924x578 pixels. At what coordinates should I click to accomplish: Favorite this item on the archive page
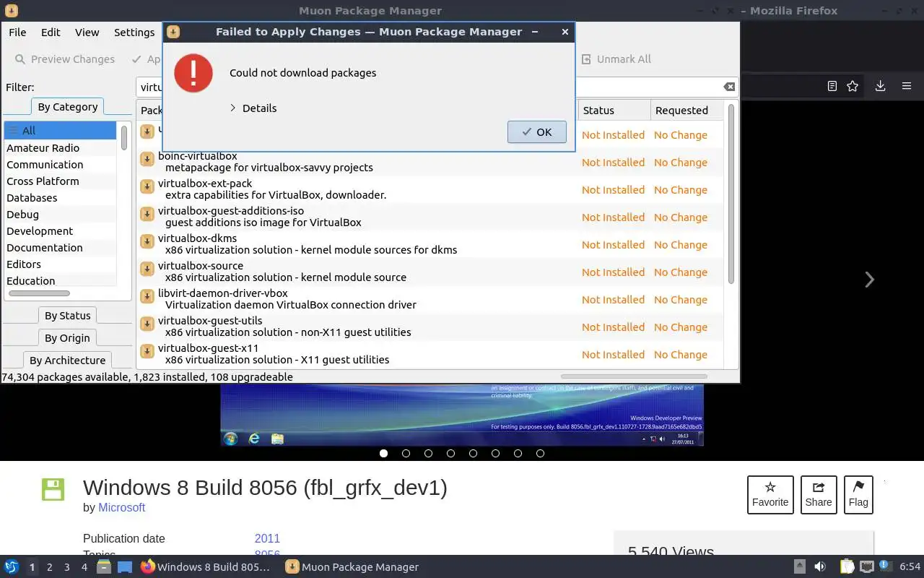770,494
